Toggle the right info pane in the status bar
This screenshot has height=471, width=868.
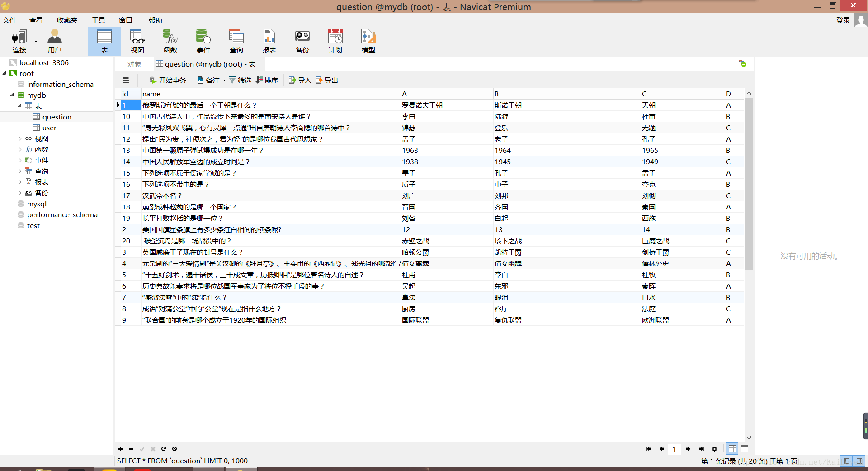(859, 461)
